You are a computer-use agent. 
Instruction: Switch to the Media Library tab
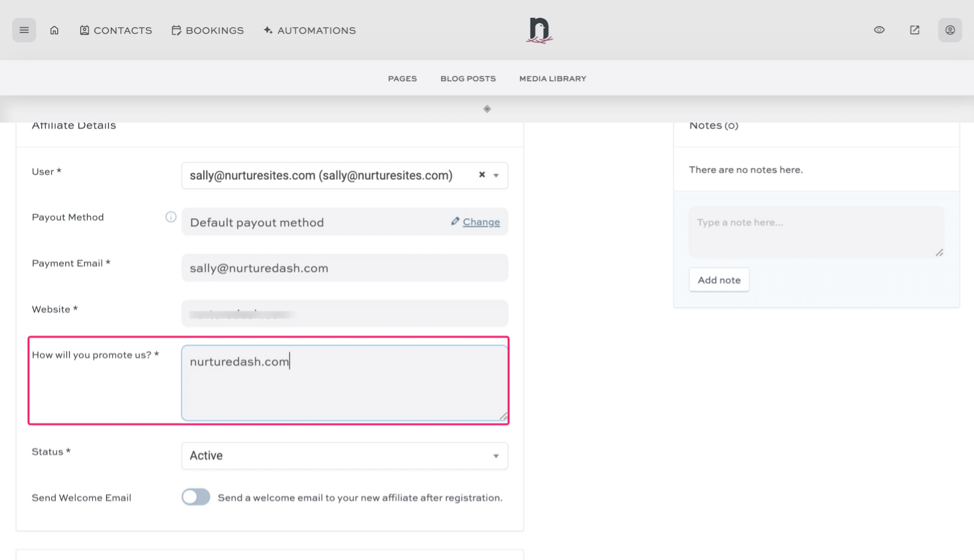pyautogui.click(x=552, y=78)
